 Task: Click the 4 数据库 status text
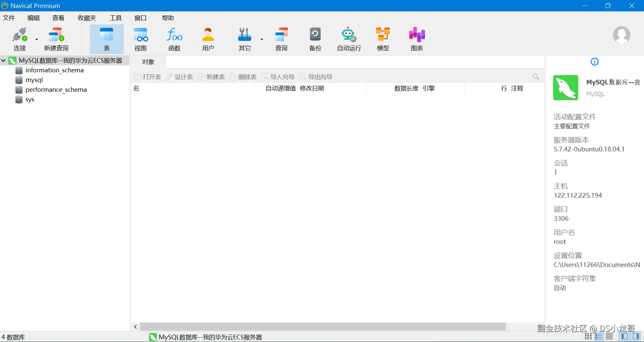(13, 337)
